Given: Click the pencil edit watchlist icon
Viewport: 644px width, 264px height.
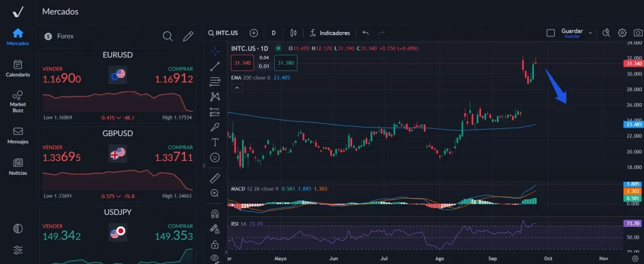Looking at the screenshot, I should 187,36.
